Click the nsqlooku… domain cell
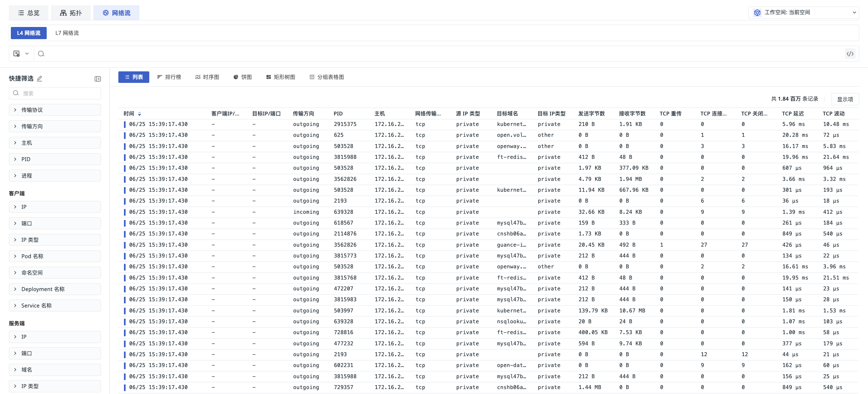This screenshot has height=394, width=868. pyautogui.click(x=511, y=322)
